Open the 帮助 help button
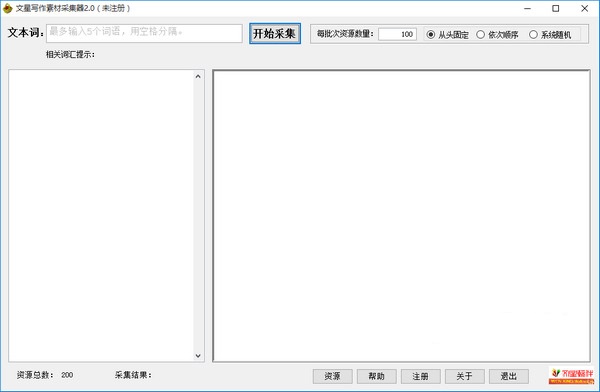Screen dimensions: 600x392 377,376
